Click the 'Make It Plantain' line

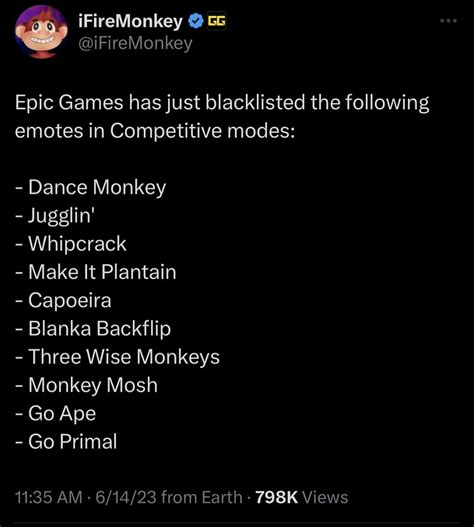95,272
